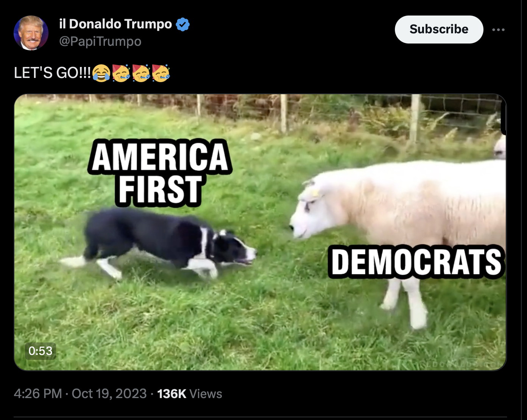Click the last party face emoji

coord(161,73)
